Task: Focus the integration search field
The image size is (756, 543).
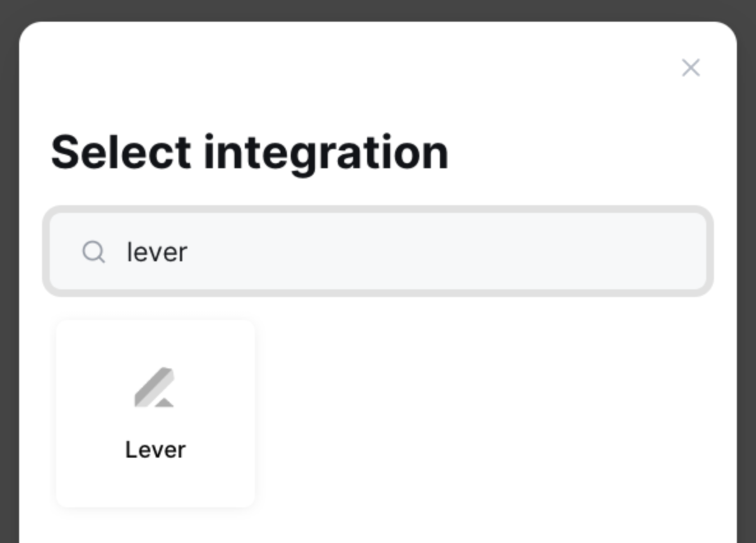Action: [378, 251]
